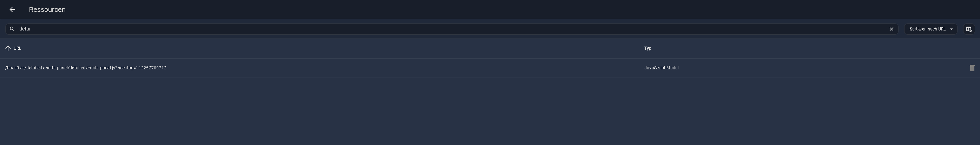Clear the search text with X
Viewport: 980px width, 145px height.
click(x=891, y=29)
